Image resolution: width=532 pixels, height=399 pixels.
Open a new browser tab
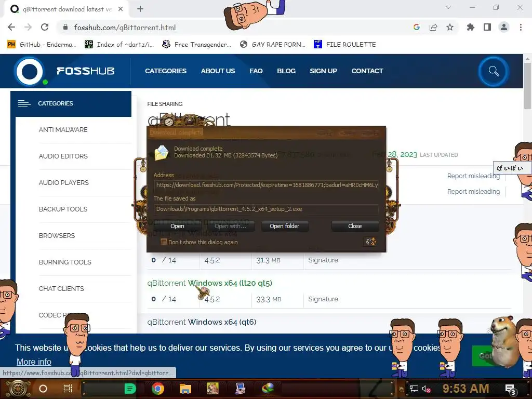(x=140, y=9)
